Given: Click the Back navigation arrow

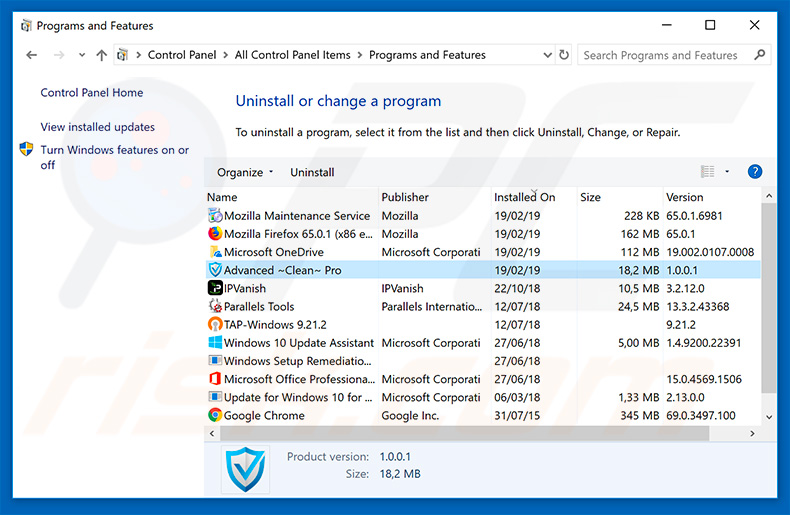Looking at the screenshot, I should [31, 55].
